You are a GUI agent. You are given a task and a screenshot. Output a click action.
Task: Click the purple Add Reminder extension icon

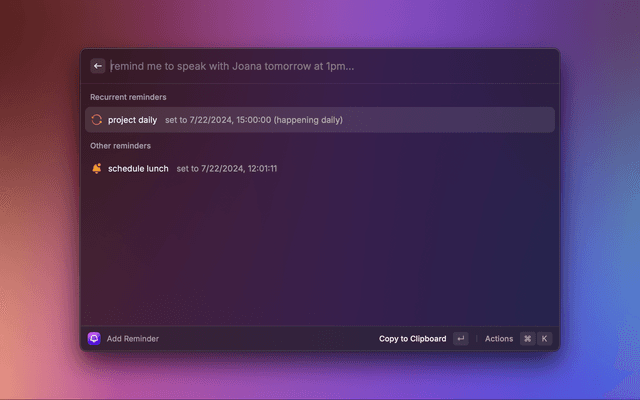pyautogui.click(x=94, y=338)
